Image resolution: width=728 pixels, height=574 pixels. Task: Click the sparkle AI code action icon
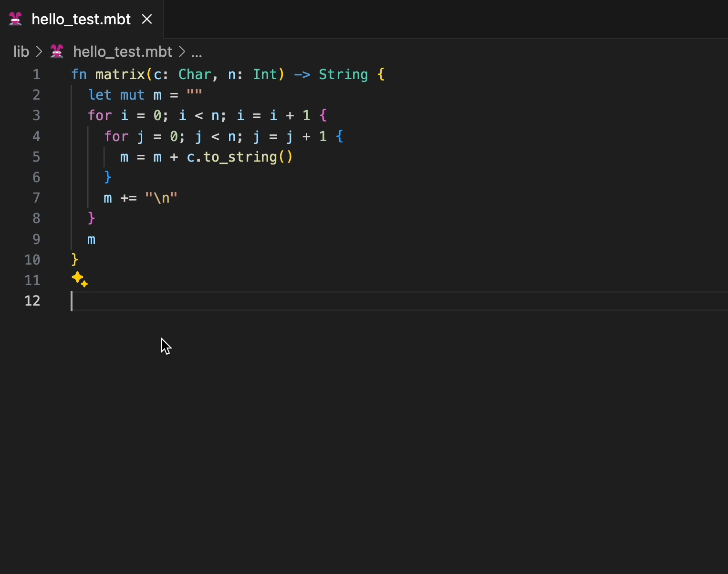(79, 279)
